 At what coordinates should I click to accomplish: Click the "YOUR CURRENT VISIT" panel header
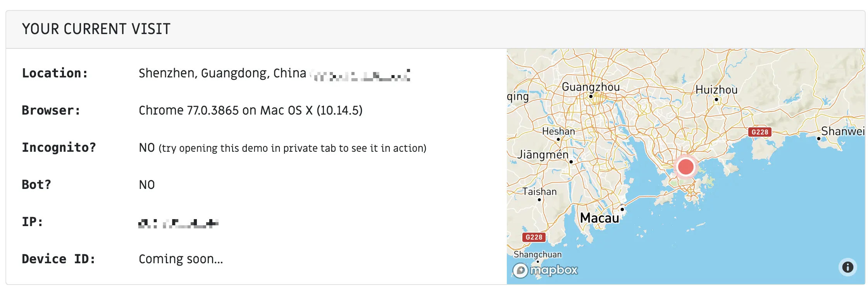pos(96,29)
